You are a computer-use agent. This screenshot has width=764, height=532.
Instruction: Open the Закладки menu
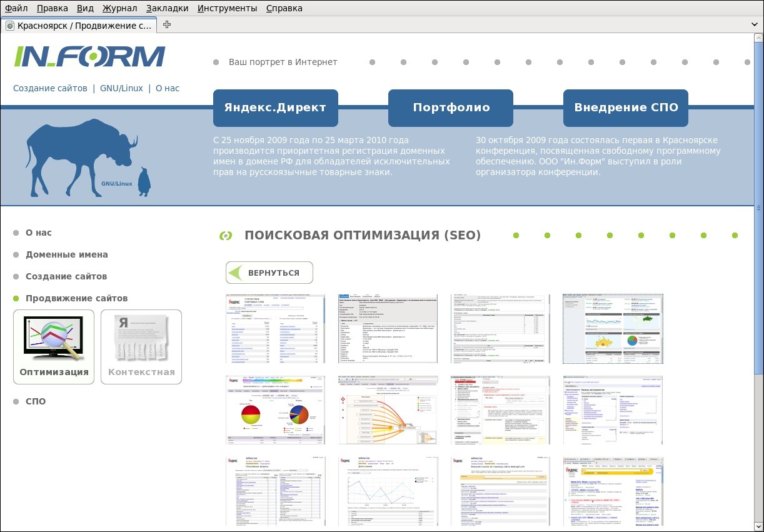coord(167,8)
